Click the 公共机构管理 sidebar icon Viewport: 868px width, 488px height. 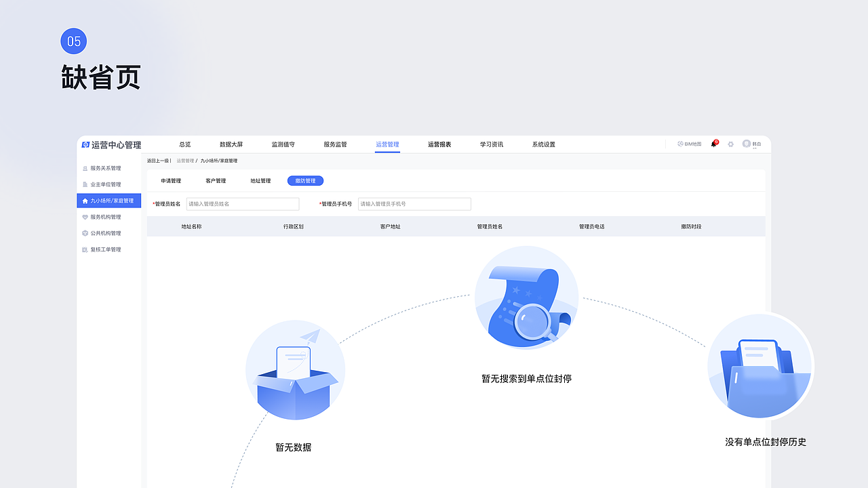pos(85,233)
